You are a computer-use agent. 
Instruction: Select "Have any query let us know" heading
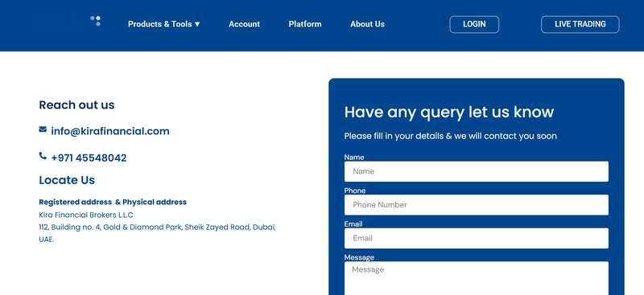(449, 112)
